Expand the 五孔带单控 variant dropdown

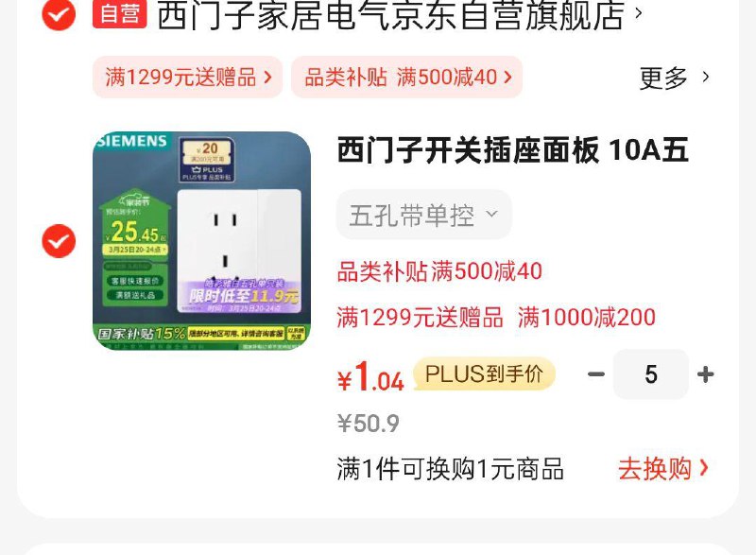423,215
